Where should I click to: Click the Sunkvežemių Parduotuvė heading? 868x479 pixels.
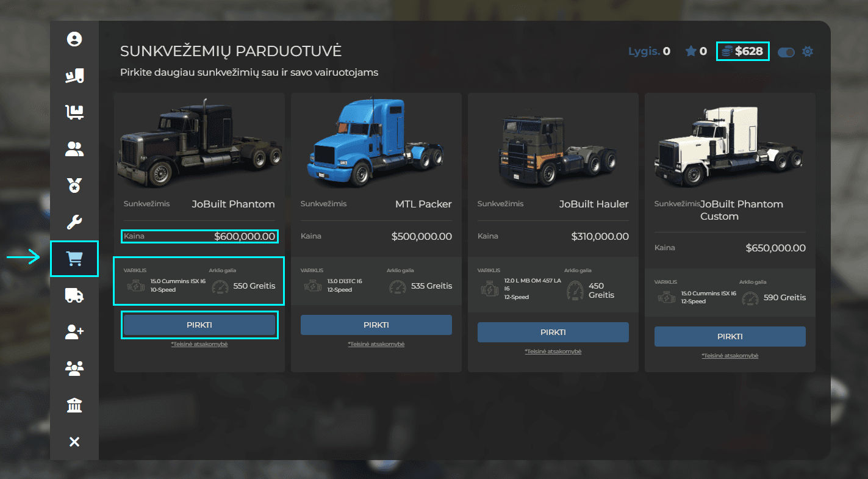click(231, 51)
